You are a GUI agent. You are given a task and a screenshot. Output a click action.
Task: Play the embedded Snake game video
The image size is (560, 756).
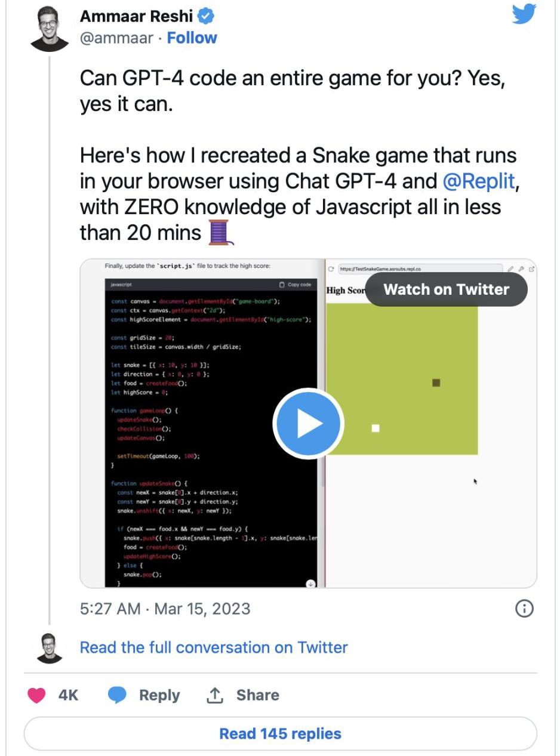tap(308, 424)
